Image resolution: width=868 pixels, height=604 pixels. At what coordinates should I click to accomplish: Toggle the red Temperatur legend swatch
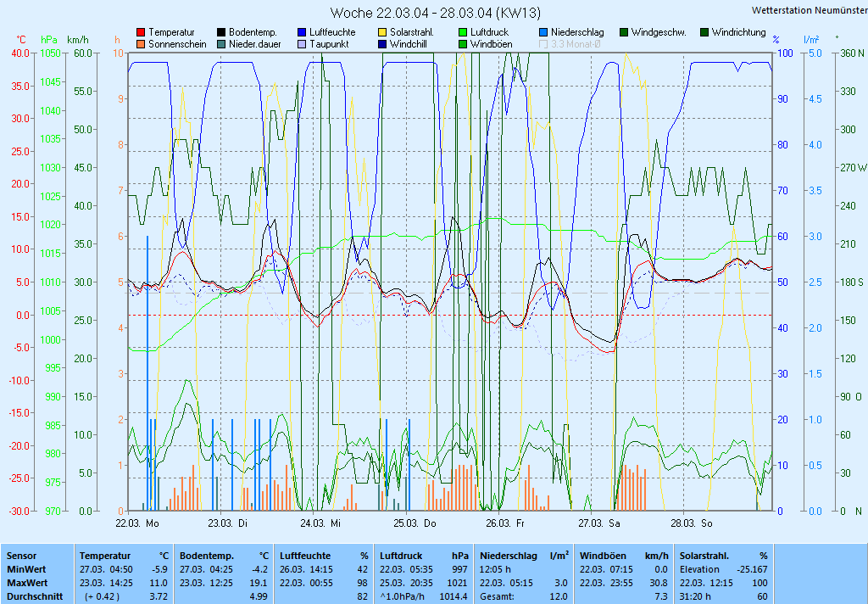tap(141, 33)
